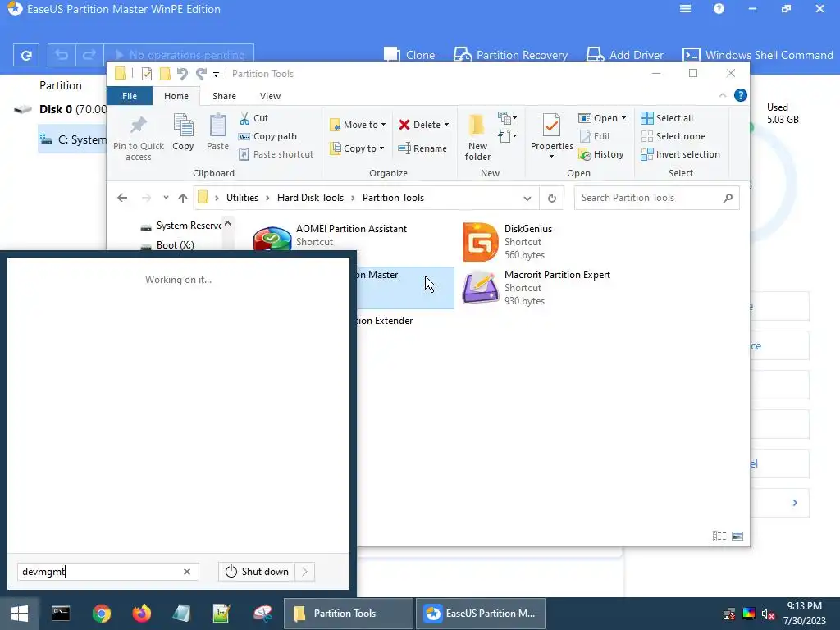Viewport: 840px width, 630px height.
Task: Open recent locations dropdown arrow
Action: tap(166, 198)
